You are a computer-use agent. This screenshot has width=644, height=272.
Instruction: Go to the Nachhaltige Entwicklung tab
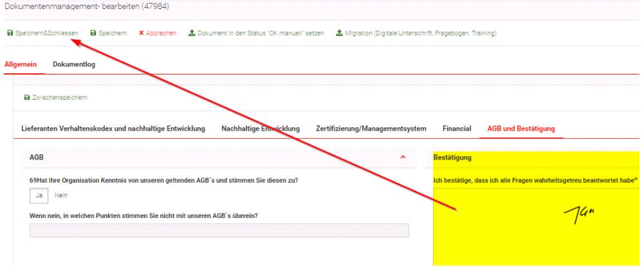click(x=261, y=129)
